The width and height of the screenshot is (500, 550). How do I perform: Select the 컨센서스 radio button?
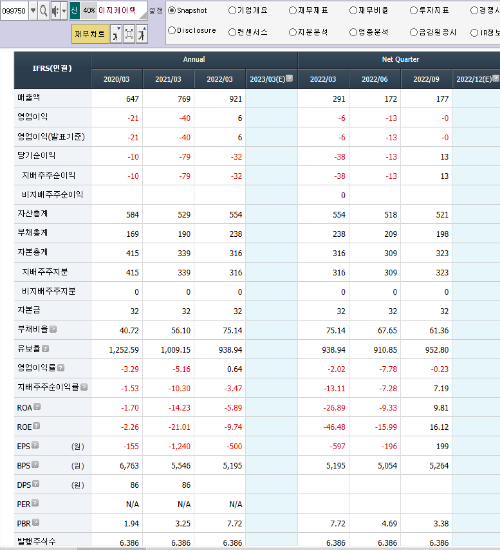(x=232, y=32)
